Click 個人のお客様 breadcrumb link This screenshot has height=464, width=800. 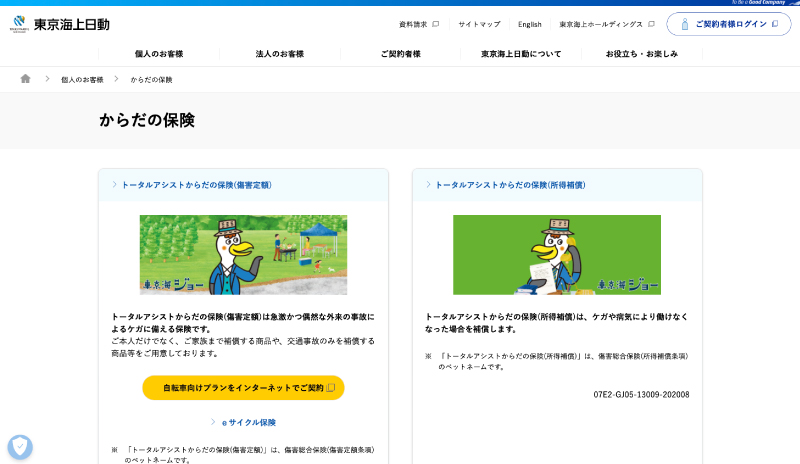82,80
